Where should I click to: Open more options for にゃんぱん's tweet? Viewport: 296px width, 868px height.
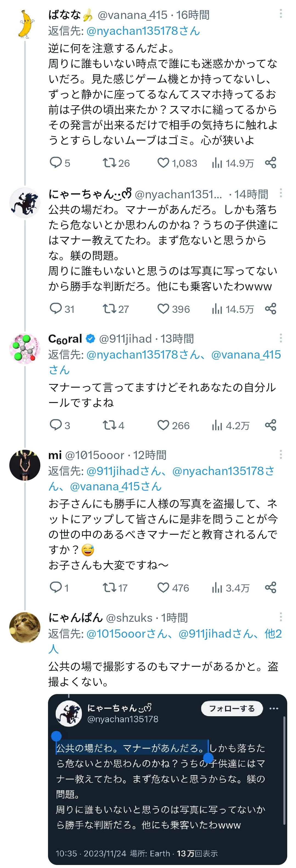click(x=281, y=617)
